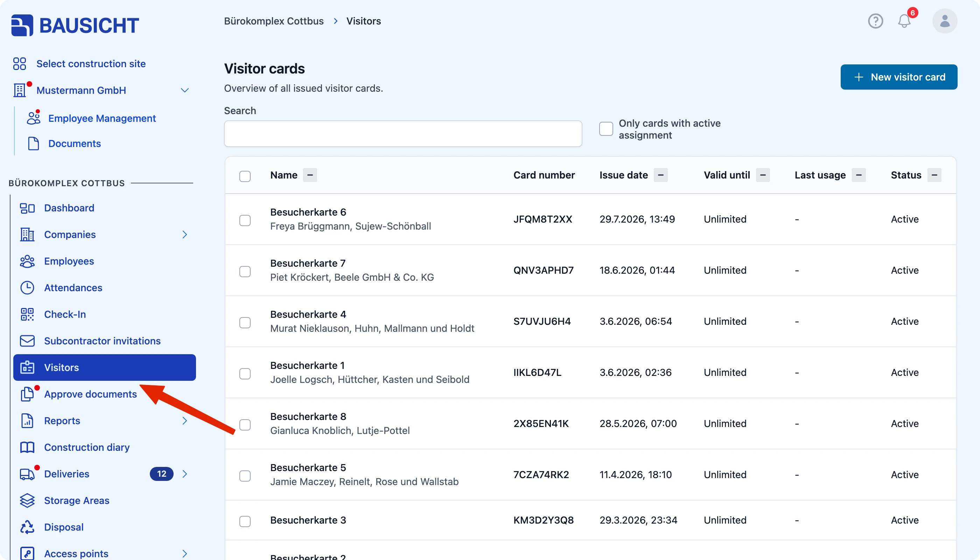Sort by the Status column toggle

tap(934, 175)
